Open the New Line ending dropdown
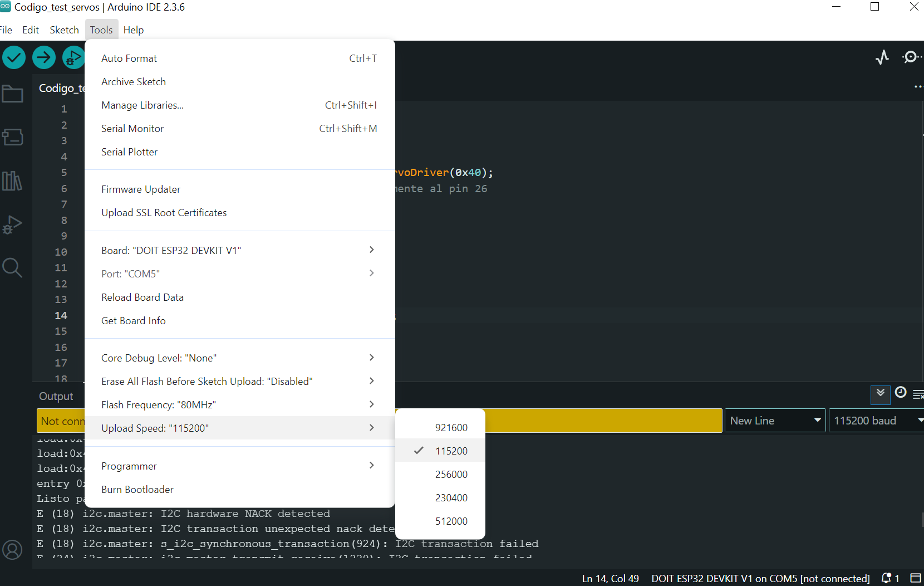This screenshot has width=924, height=586. (x=775, y=421)
